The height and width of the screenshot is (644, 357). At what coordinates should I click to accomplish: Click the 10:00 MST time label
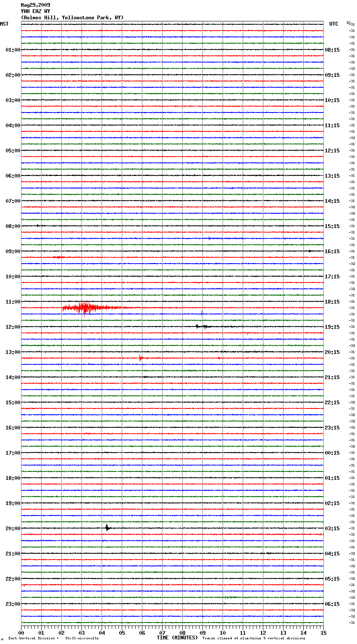(x=13, y=277)
